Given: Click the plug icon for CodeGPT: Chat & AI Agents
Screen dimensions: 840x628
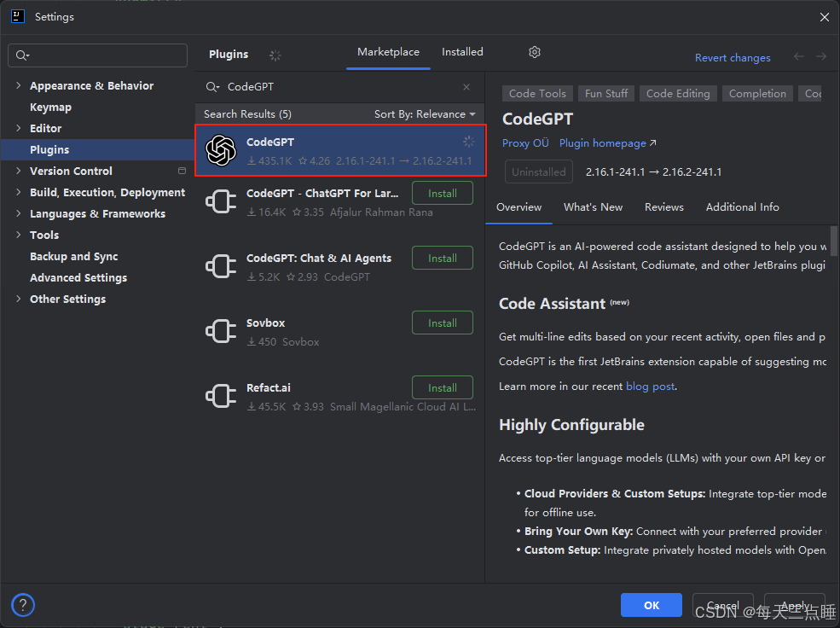Looking at the screenshot, I should 221,266.
